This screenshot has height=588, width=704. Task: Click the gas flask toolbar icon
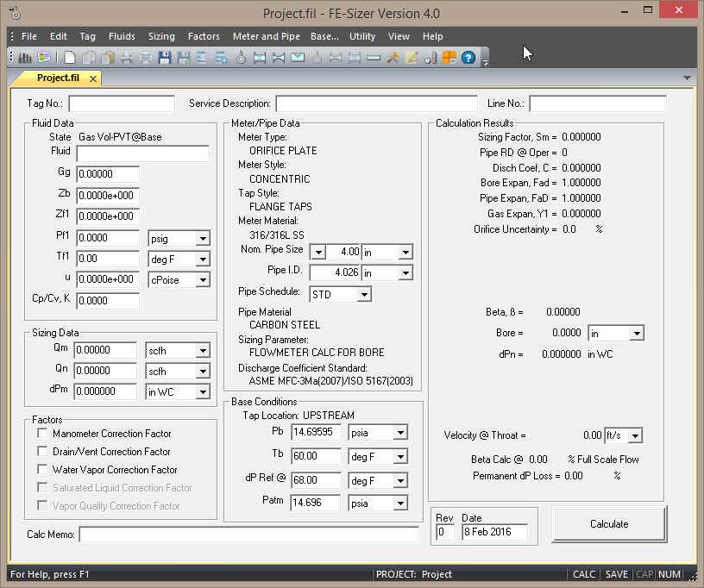pos(241,58)
